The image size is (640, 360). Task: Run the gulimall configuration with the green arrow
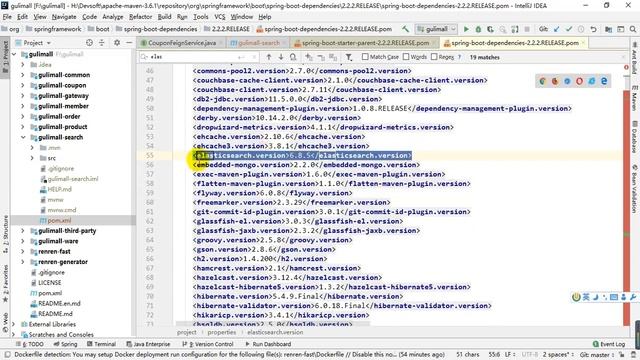(466, 29)
